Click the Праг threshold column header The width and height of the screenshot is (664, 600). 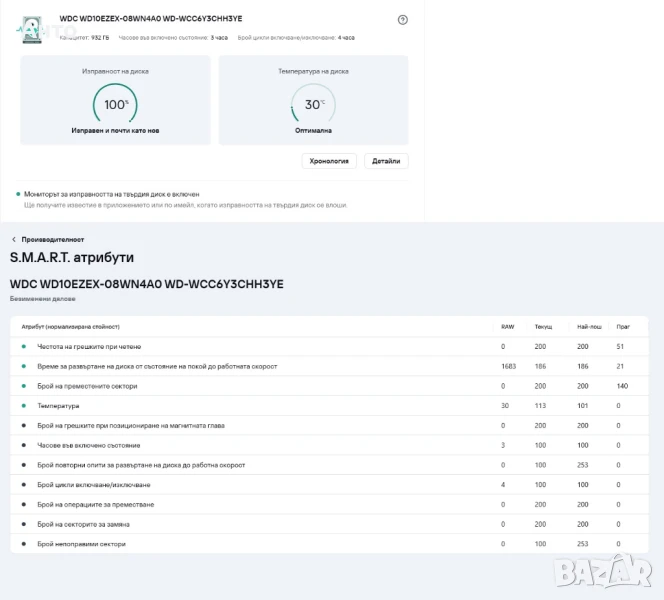click(x=622, y=327)
